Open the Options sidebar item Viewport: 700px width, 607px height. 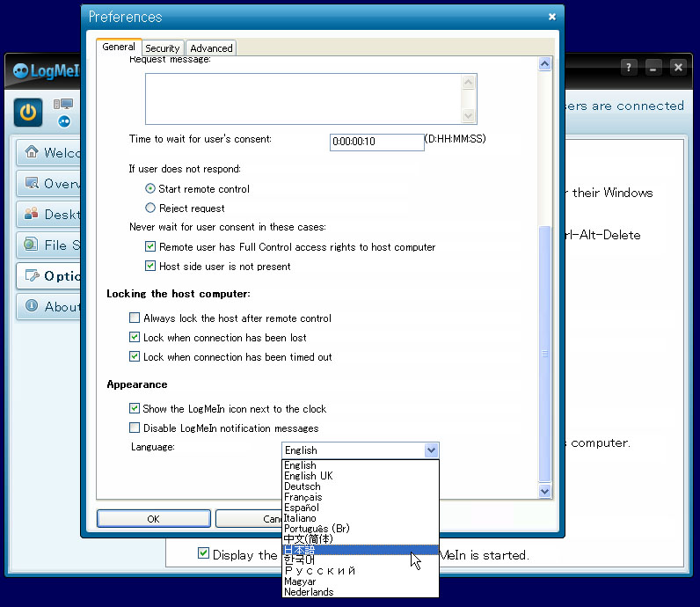click(49, 275)
